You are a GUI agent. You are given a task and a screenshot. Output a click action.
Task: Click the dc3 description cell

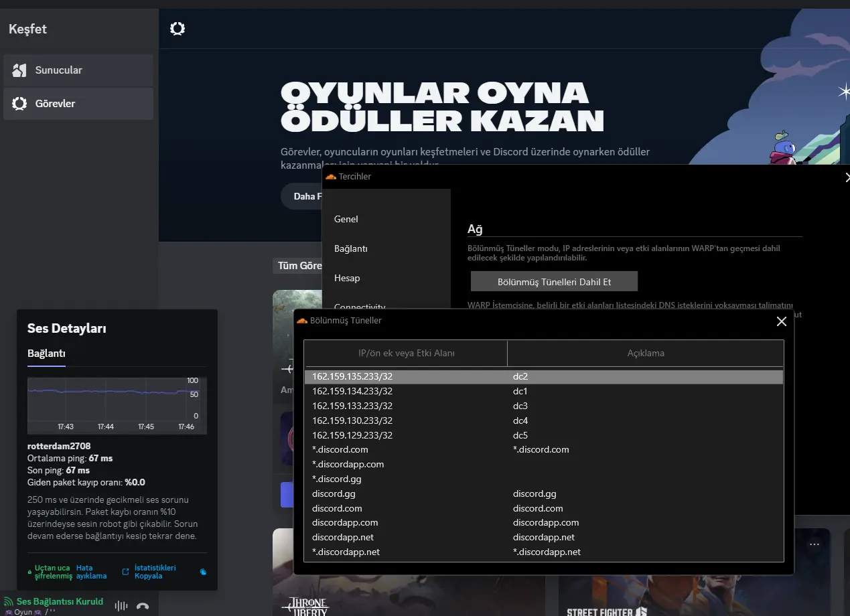pos(520,406)
